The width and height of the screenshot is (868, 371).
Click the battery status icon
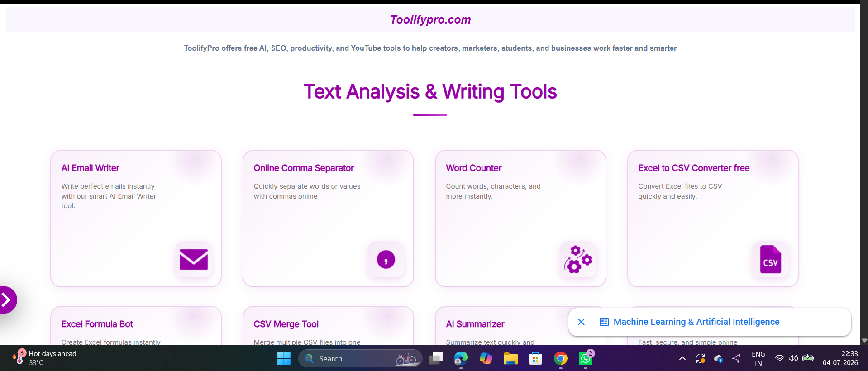(808, 358)
